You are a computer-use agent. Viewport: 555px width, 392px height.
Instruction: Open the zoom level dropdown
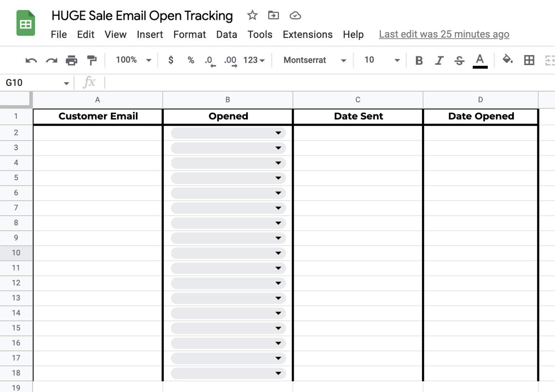tap(132, 60)
